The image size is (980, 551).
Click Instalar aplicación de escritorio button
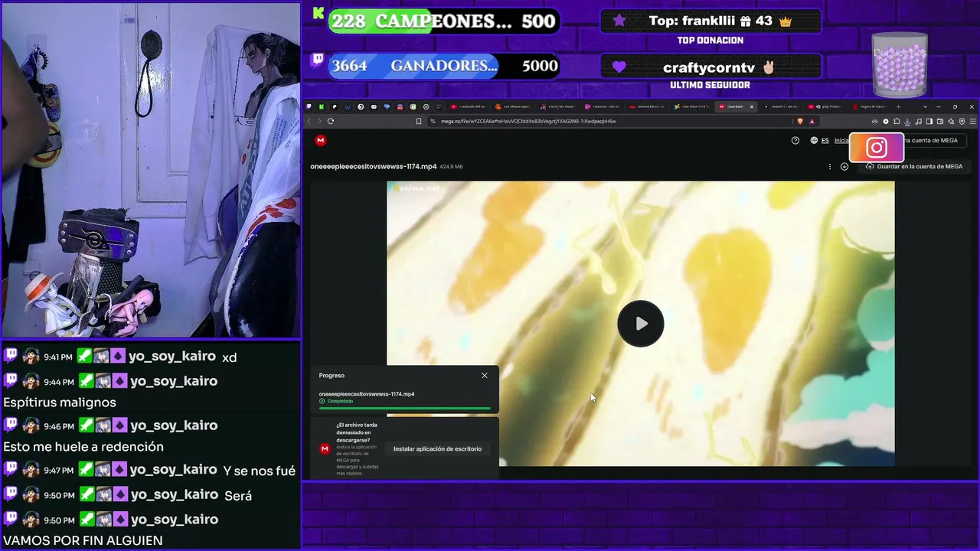[x=437, y=448]
